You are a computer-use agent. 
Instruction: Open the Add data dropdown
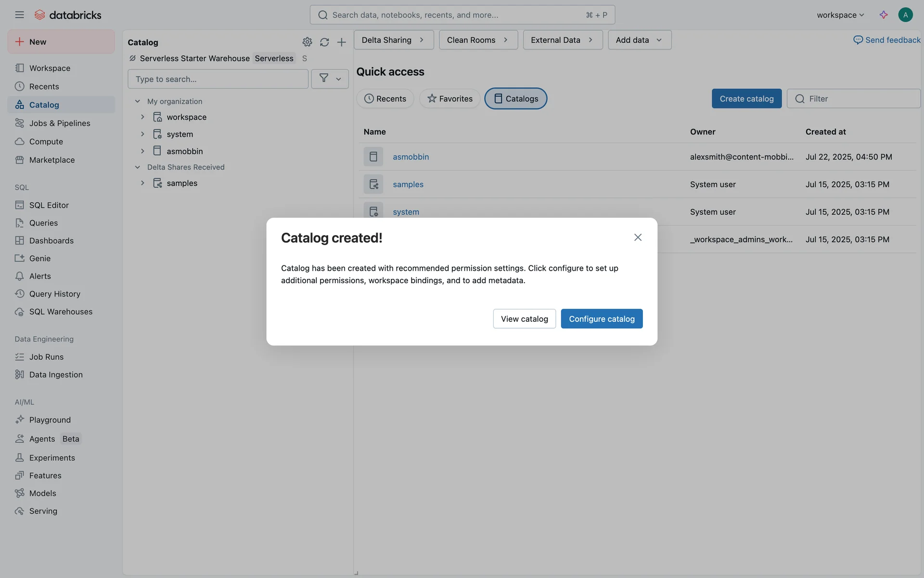[x=639, y=40]
